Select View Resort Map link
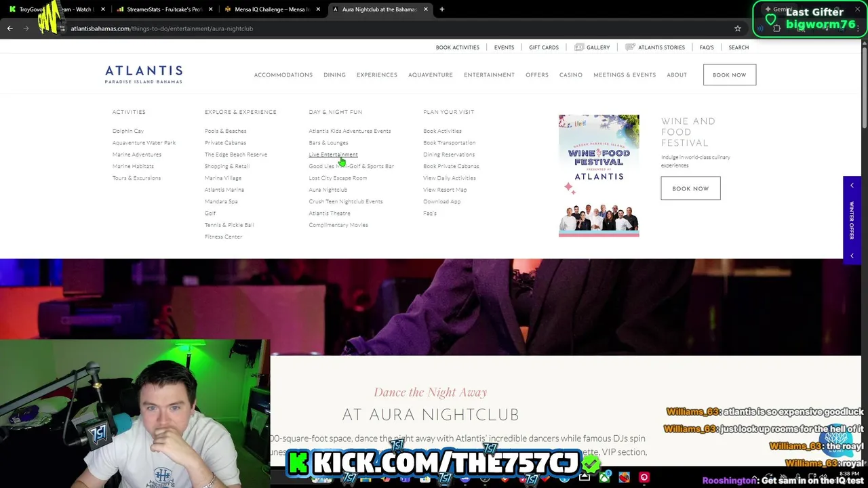The height and width of the screenshot is (488, 868). [x=445, y=190]
